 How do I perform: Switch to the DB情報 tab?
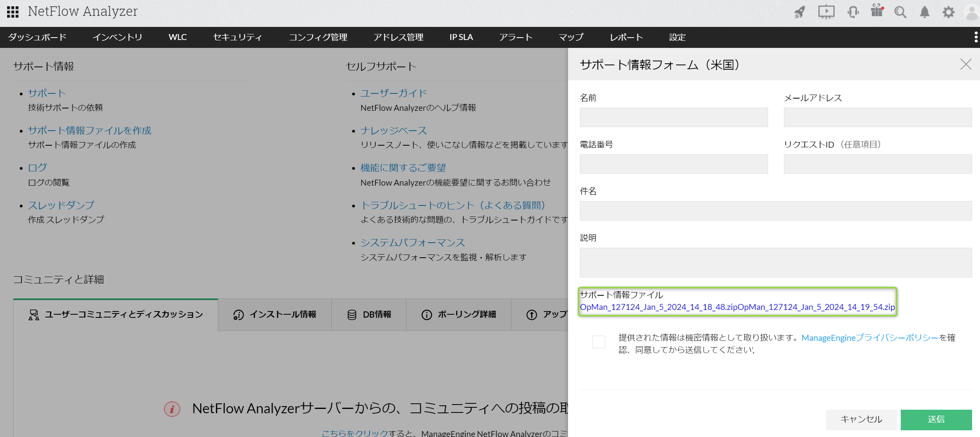(x=369, y=315)
